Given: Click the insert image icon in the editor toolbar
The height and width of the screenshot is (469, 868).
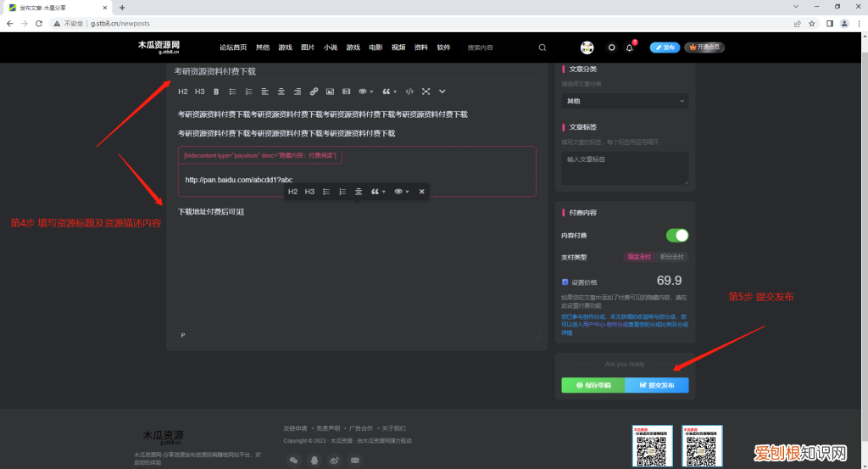Looking at the screenshot, I should coord(330,92).
